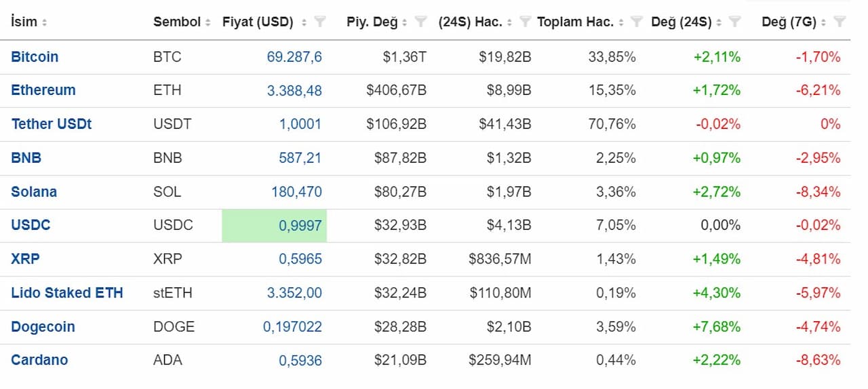This screenshot has width=868, height=389.
Task: Open the Değ (7G) column filter
Action: 840,22
